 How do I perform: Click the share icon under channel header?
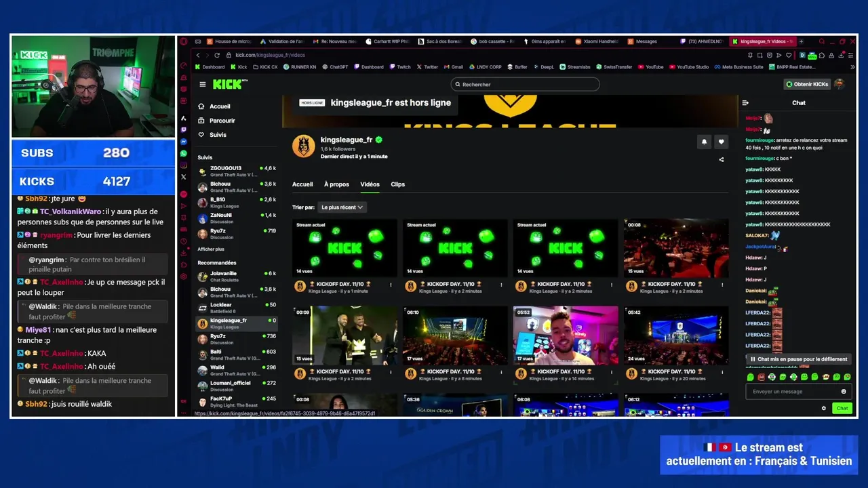click(x=721, y=160)
